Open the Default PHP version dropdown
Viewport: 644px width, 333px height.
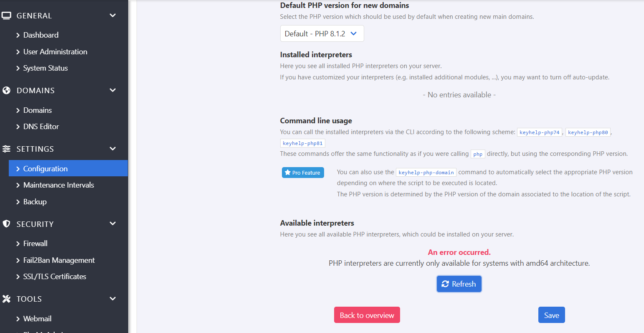coord(322,34)
